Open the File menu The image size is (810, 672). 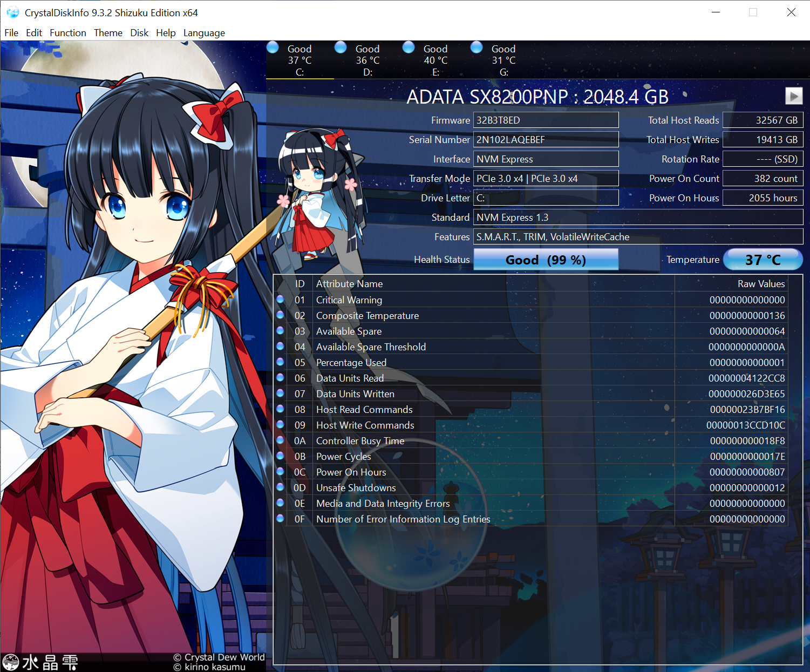(11, 33)
